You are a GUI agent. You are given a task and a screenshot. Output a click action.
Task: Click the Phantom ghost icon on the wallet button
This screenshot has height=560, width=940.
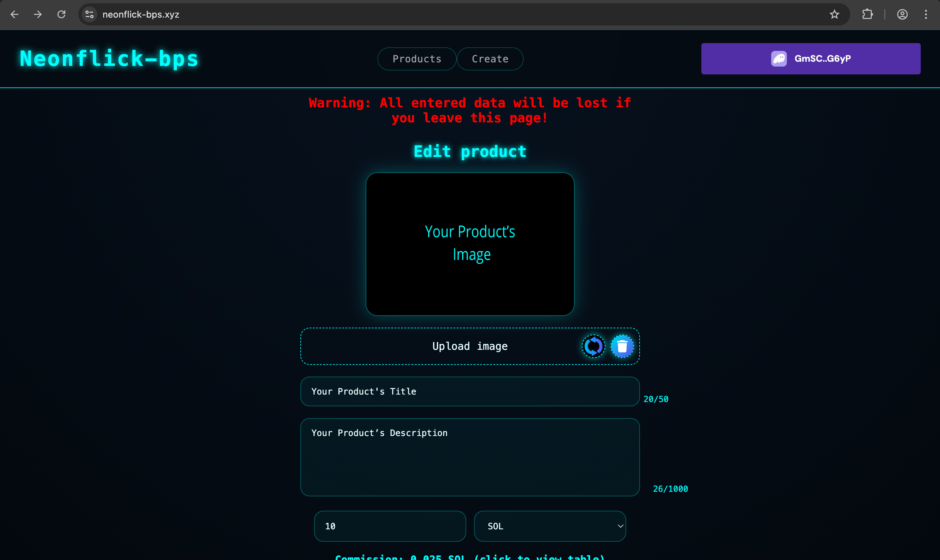coord(778,58)
